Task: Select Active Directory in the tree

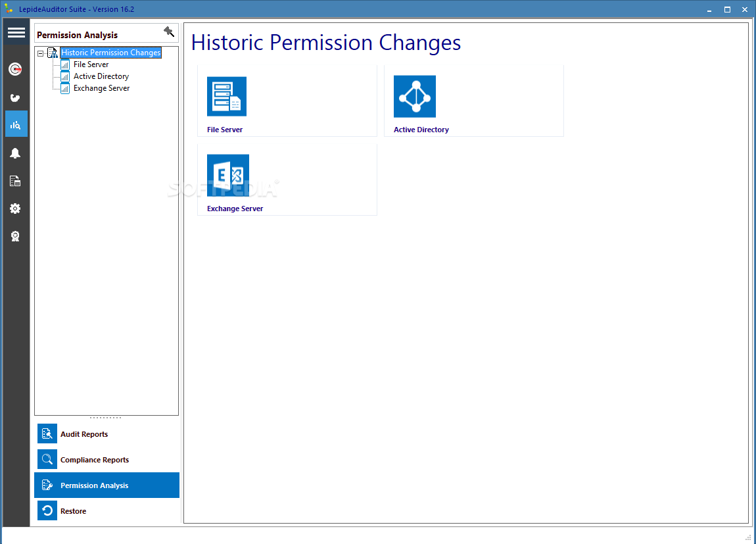Action: pyautogui.click(x=101, y=76)
